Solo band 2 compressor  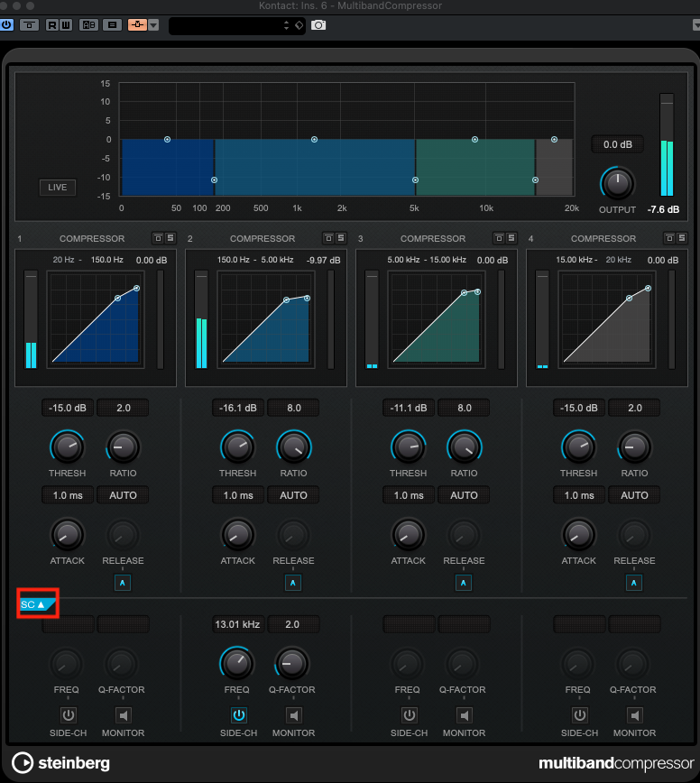coord(341,238)
